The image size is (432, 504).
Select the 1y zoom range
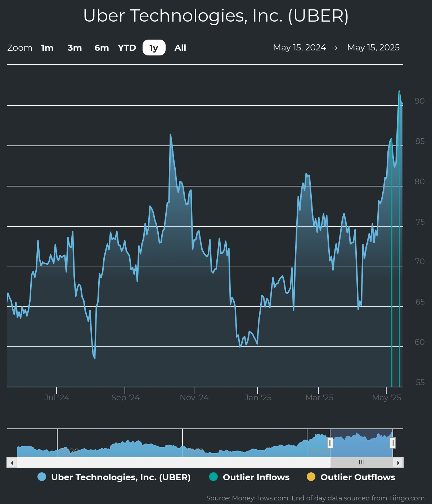[x=154, y=48]
